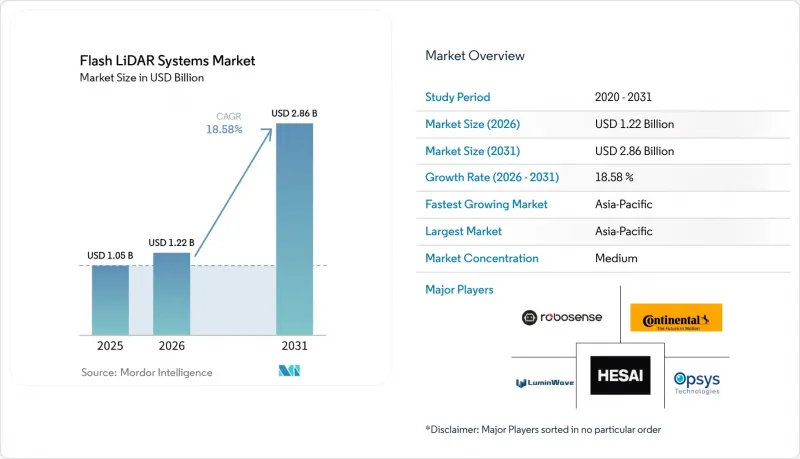Click 'Market Size in USD Billion' subtitle
The height and width of the screenshot is (459, 800).
coord(142,78)
